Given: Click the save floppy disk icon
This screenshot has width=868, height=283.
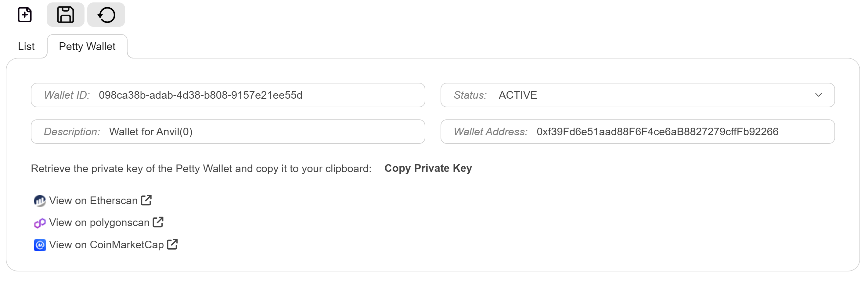Looking at the screenshot, I should [x=65, y=15].
